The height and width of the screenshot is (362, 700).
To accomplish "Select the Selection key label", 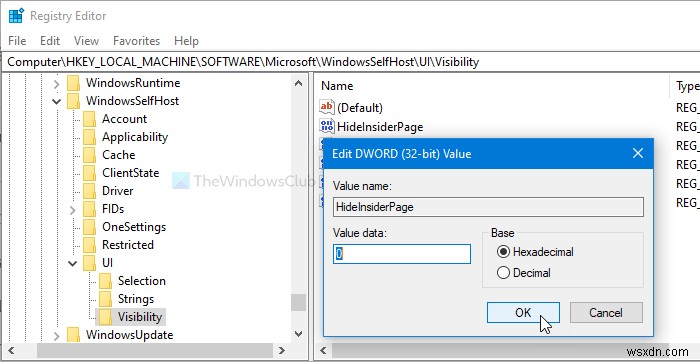I will point(142,281).
